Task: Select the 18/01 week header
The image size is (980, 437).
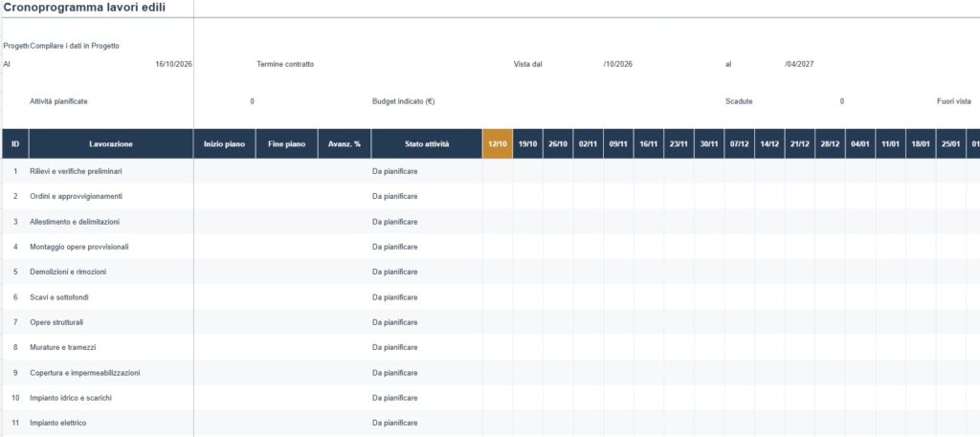Action: click(921, 143)
